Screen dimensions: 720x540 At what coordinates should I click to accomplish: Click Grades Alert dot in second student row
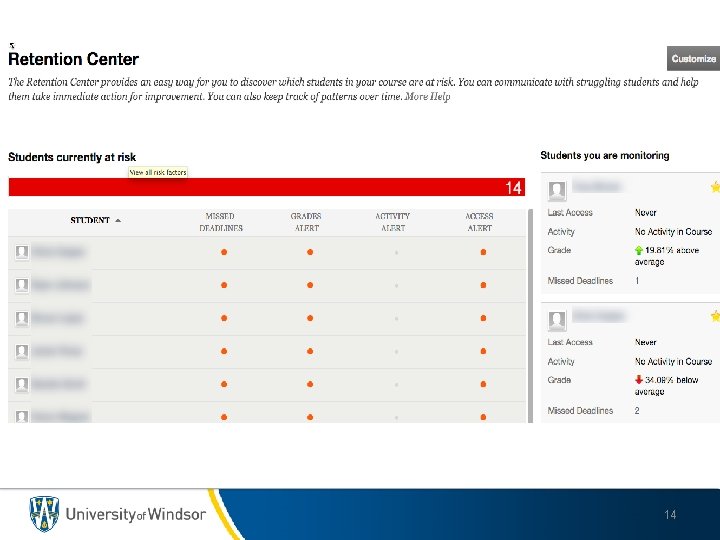[310, 285]
